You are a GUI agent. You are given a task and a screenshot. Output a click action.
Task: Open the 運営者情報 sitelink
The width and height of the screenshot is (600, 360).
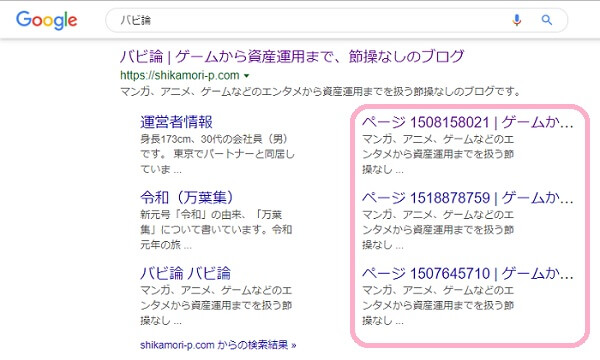176,122
